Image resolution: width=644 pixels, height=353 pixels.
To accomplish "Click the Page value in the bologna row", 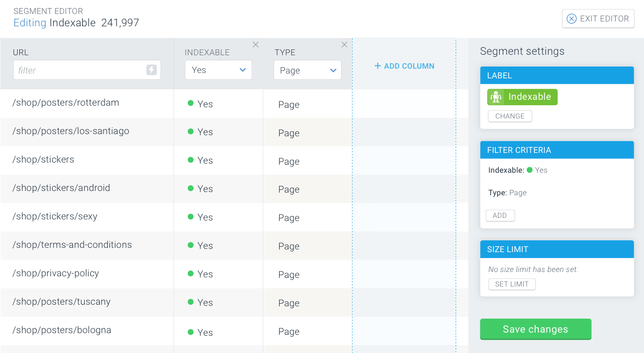I will click(289, 332).
